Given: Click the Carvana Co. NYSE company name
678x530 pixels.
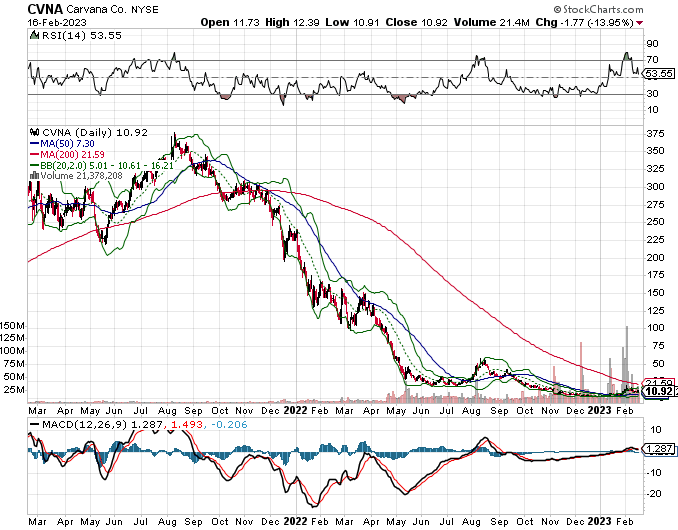Looking at the screenshot, I should [112, 10].
